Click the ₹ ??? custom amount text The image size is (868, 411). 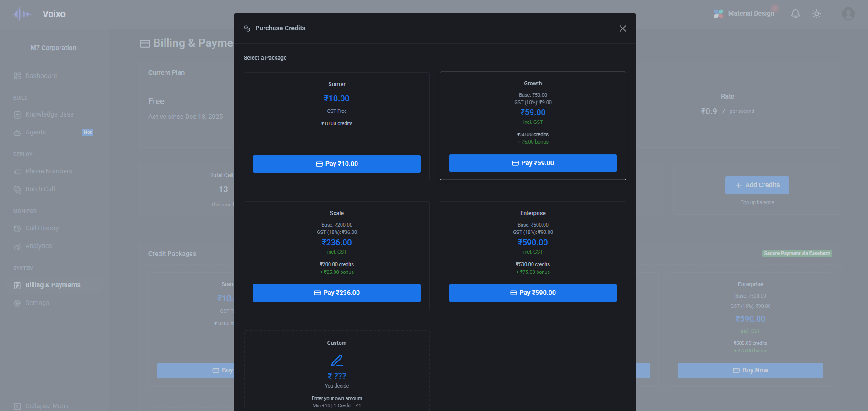337,376
